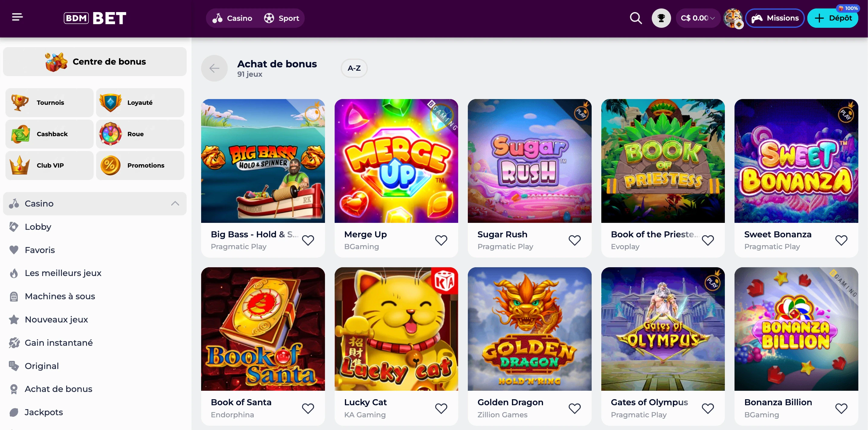This screenshot has width=868, height=430.
Task: Favorite the Merge Up game
Action: tap(441, 240)
